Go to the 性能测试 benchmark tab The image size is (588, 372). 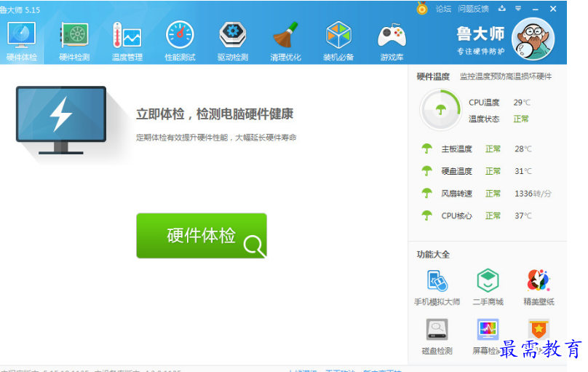point(180,41)
